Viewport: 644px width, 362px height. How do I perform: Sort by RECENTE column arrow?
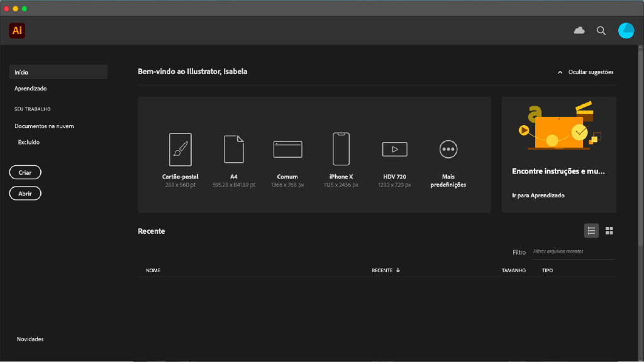398,270
